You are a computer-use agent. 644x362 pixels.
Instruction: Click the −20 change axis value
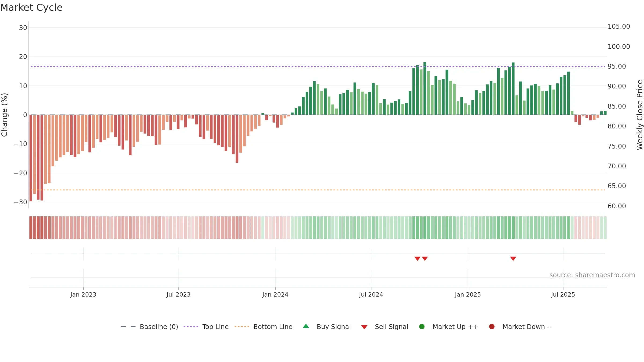(x=21, y=173)
